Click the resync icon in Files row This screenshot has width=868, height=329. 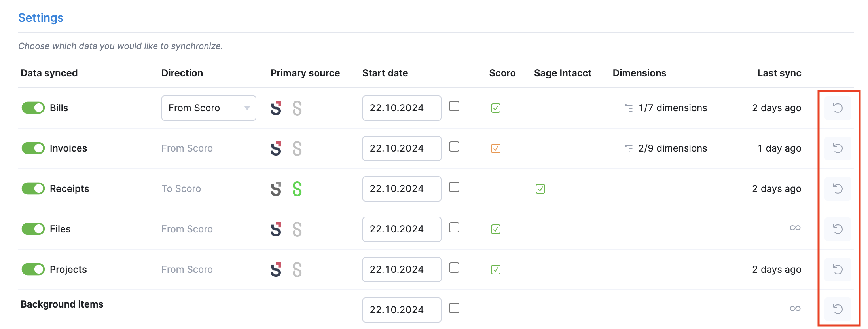[838, 229]
